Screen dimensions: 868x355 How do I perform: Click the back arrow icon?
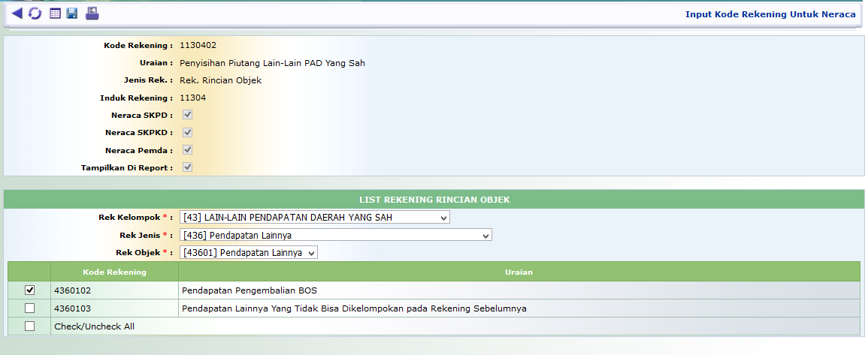click(17, 14)
